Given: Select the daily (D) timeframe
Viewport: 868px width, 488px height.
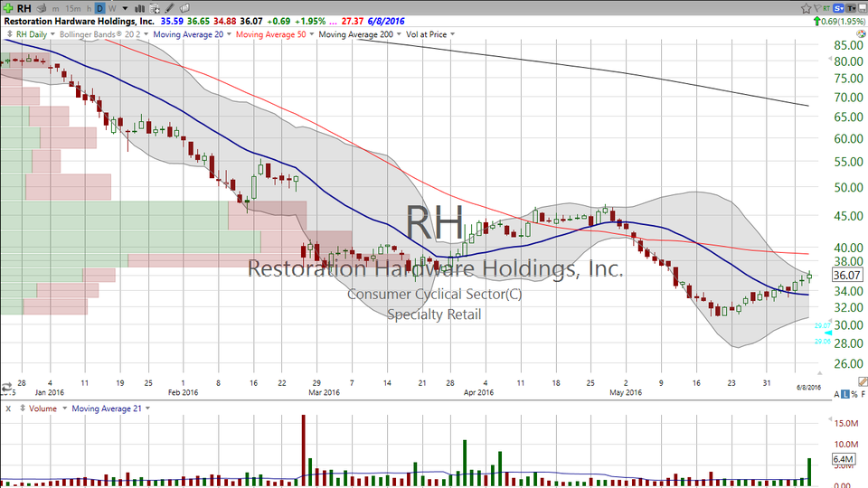Looking at the screenshot, I should tap(100, 7).
